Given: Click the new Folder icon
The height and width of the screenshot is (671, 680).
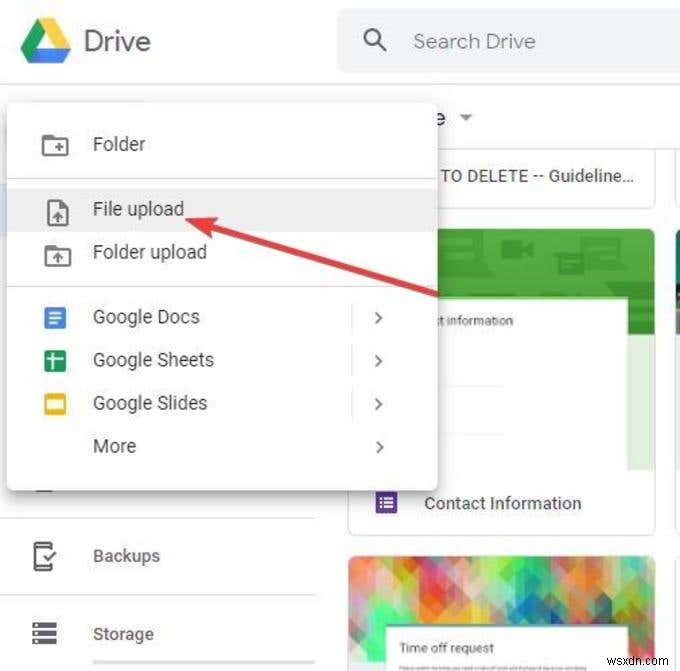Looking at the screenshot, I should 55,145.
